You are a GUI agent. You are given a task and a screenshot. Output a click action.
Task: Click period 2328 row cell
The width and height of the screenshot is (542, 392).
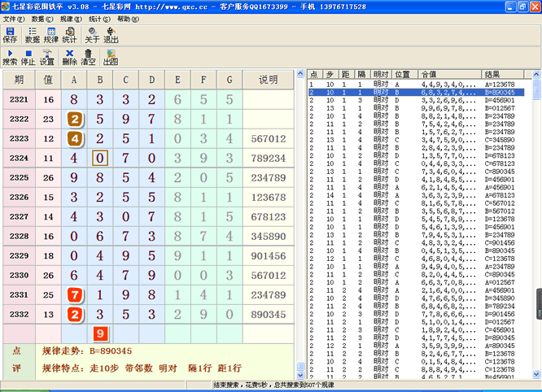click(19, 236)
